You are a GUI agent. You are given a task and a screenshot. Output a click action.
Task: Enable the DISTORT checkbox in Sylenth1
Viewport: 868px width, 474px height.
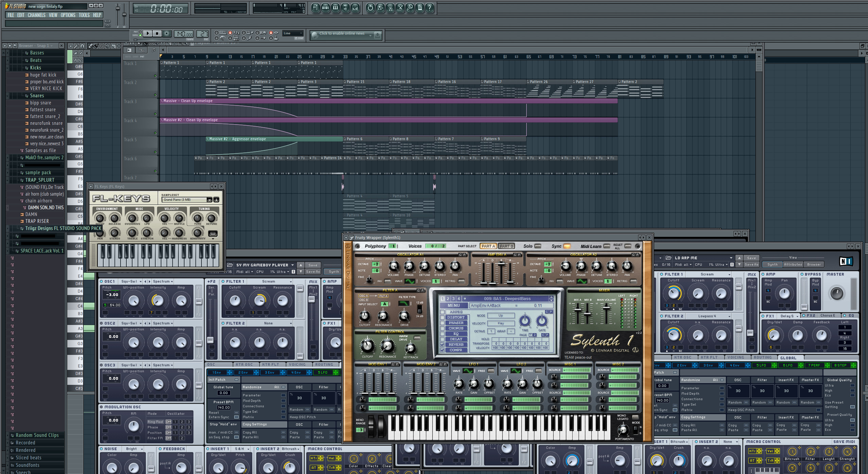442,317
